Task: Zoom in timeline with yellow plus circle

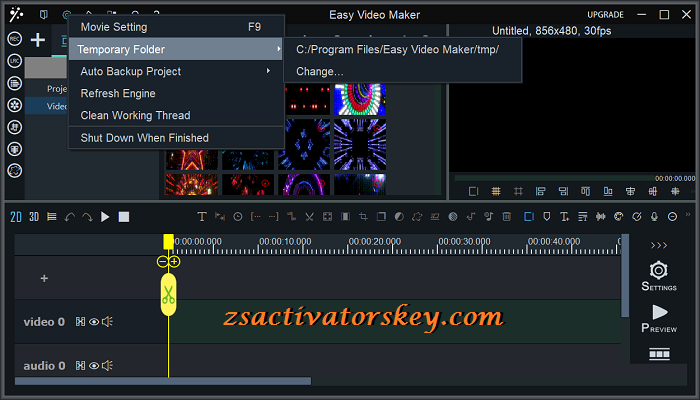Action: pos(174,262)
